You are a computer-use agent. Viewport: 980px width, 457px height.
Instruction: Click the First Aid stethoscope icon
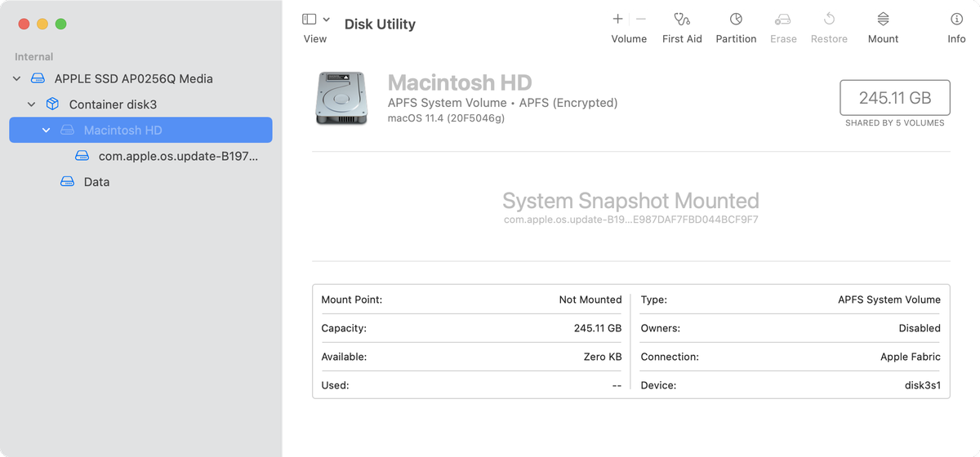(x=682, y=20)
